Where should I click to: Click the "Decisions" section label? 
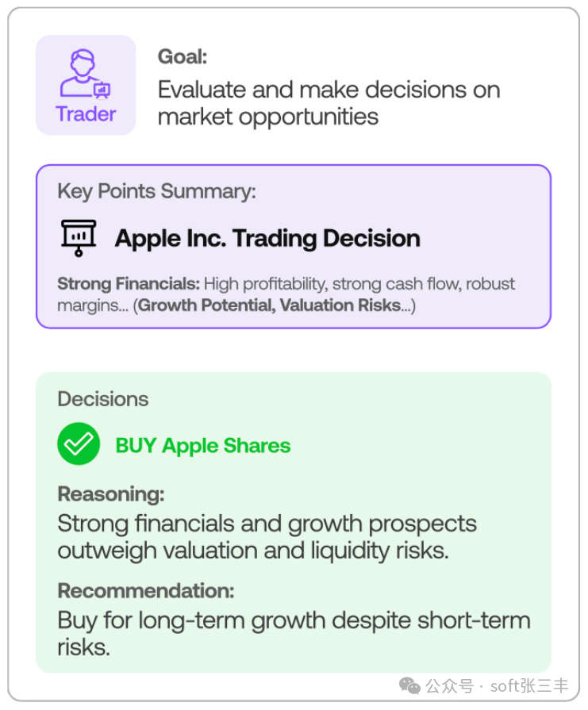tap(102, 399)
